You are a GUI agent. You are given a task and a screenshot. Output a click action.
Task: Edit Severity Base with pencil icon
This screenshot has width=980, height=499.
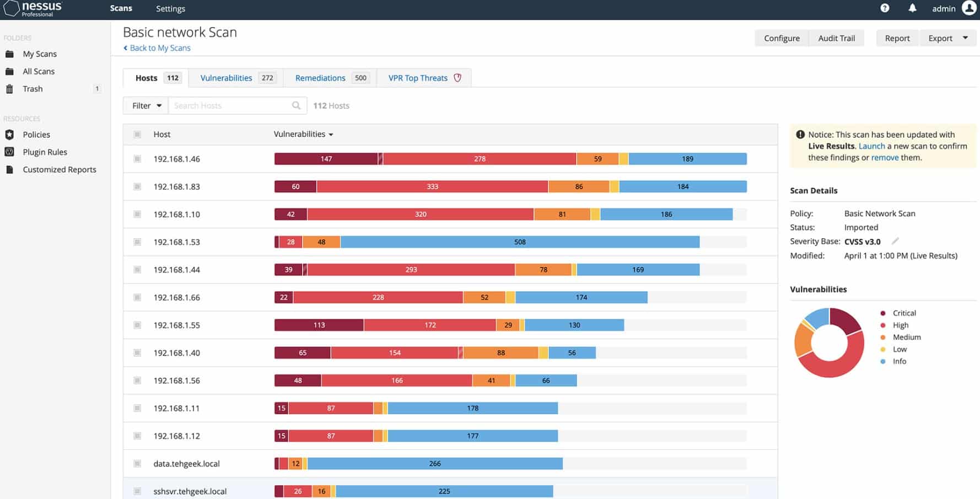pos(895,241)
